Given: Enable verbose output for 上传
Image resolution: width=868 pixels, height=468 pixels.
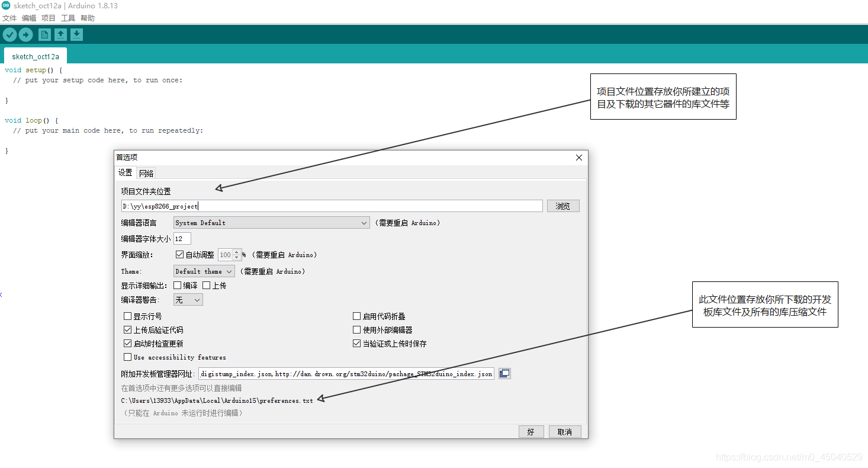Looking at the screenshot, I should click(207, 285).
